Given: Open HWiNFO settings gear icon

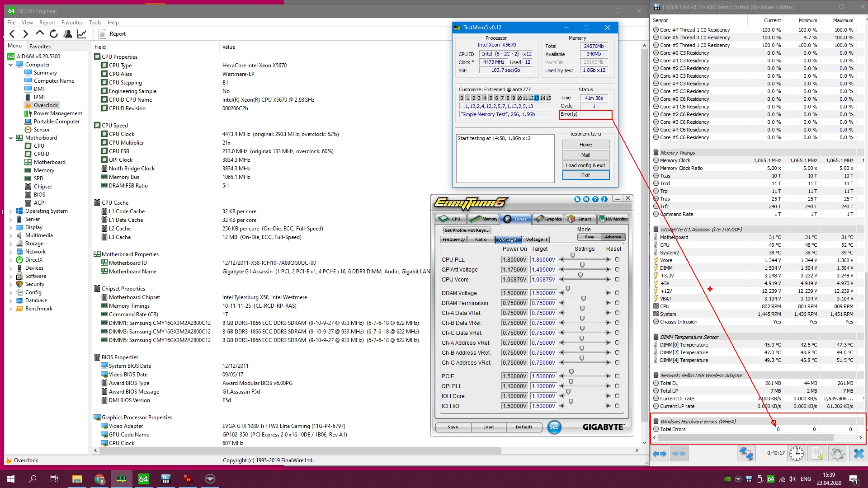Looking at the screenshot, I should point(837,453).
